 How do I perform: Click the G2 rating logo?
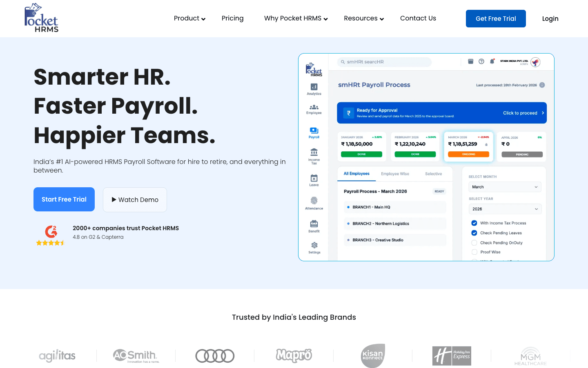click(51, 232)
